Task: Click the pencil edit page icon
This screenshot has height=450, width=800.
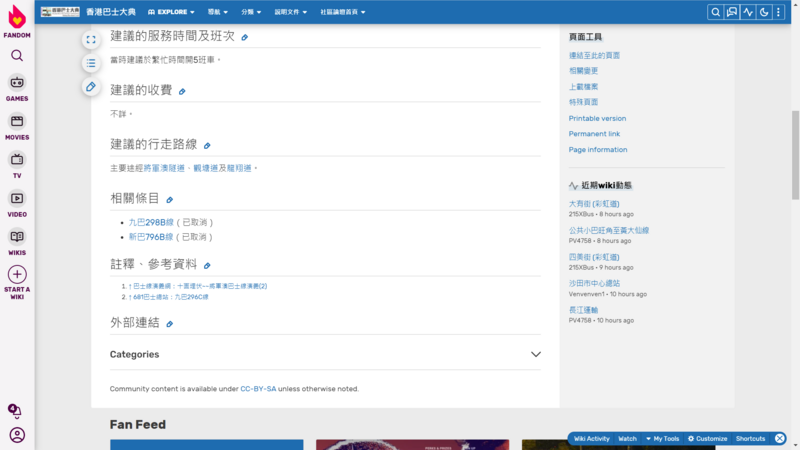Action: point(91,87)
